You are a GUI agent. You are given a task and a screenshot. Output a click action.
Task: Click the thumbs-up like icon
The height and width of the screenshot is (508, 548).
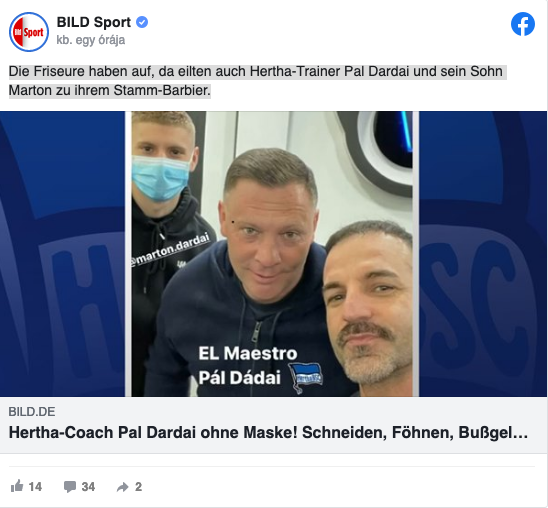[17, 486]
